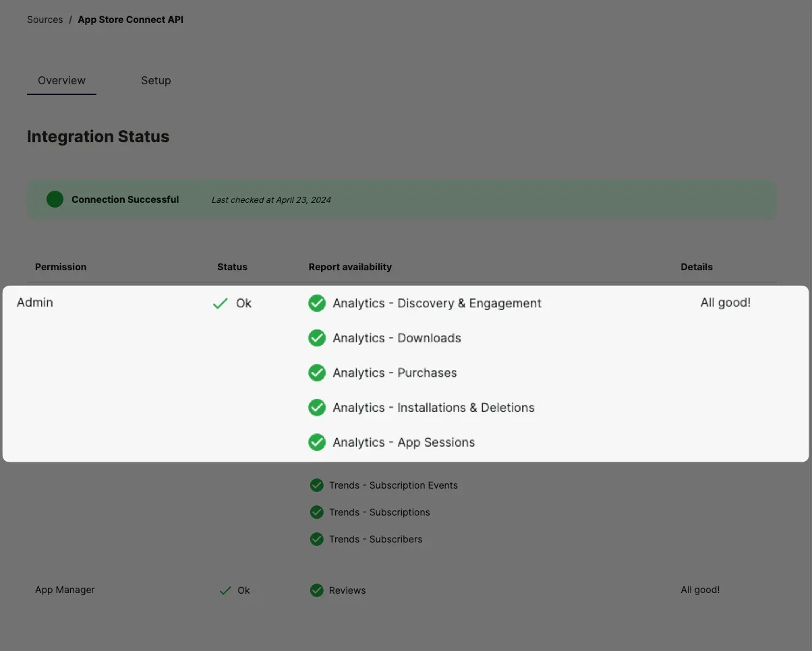This screenshot has width=812, height=651.
Task: Click the Admin row's Ok checkmark
Action: (x=221, y=304)
